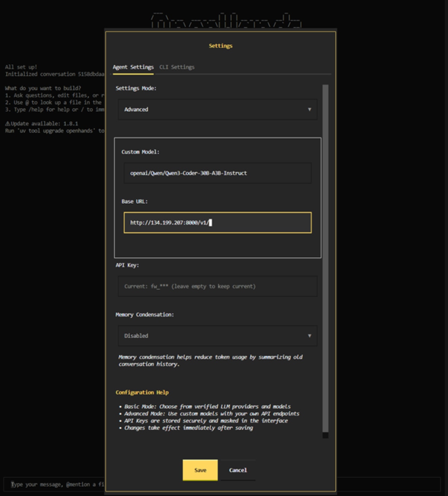
Task: Click the warning icon beside Update available
Action: 7,124
